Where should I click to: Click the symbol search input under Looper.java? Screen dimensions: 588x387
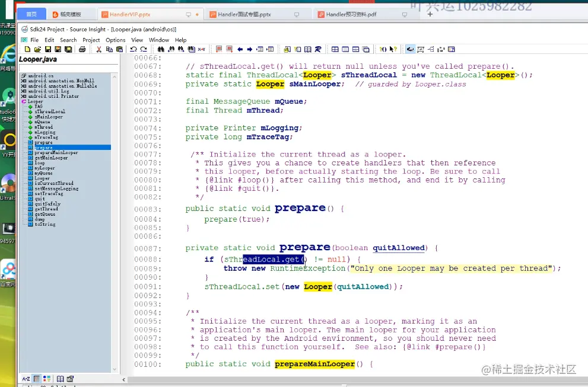pyautogui.click(x=69, y=68)
